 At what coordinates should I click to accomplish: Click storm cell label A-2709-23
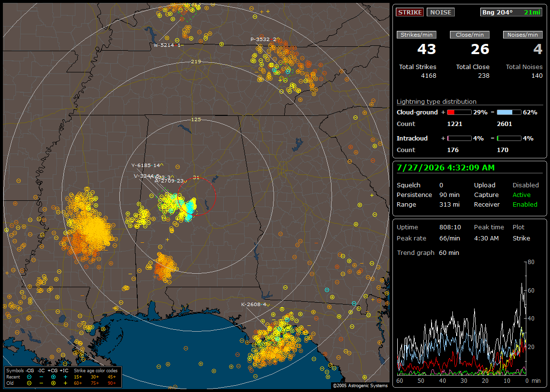coord(169,181)
